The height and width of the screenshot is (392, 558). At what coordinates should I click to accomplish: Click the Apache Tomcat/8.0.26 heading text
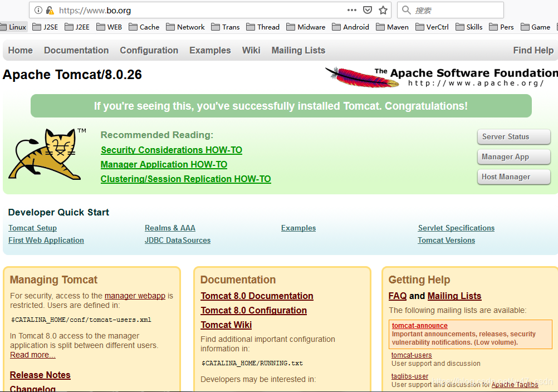[x=72, y=75]
